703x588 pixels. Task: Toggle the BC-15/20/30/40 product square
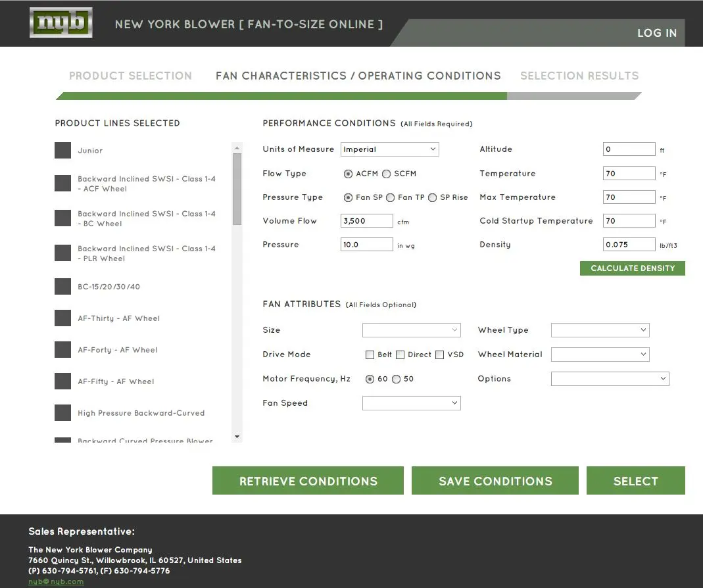tap(62, 287)
